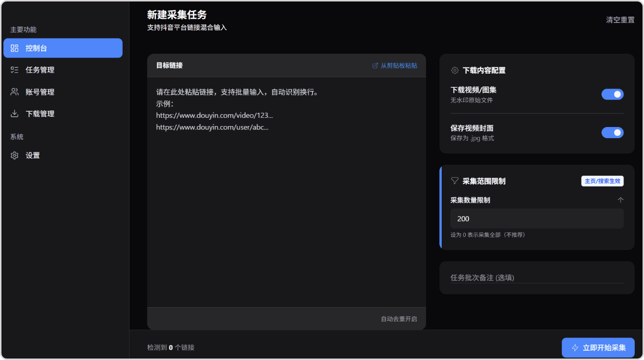Disable the 保存视频封面 switch

pyautogui.click(x=612, y=132)
